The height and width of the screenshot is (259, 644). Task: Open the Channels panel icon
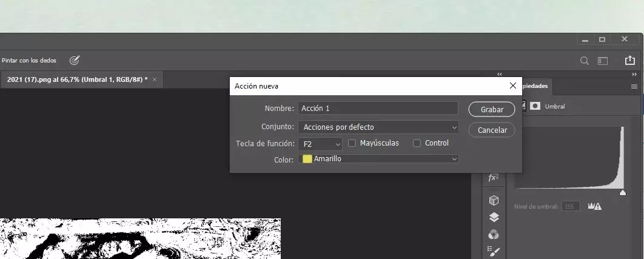pyautogui.click(x=494, y=234)
